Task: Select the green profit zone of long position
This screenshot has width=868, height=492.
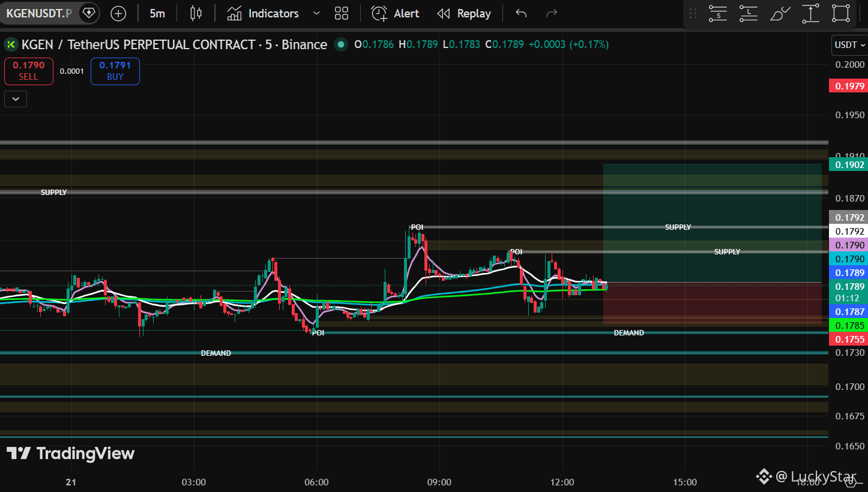Action: coord(712,223)
